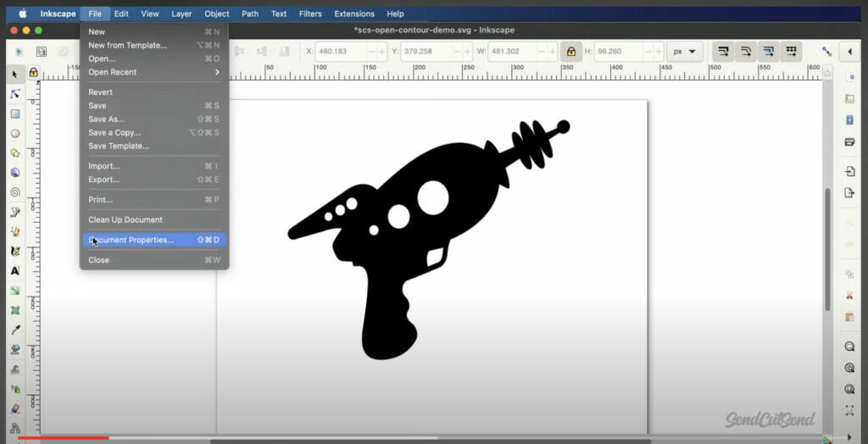Expand the Open Recent submenu

(154, 72)
